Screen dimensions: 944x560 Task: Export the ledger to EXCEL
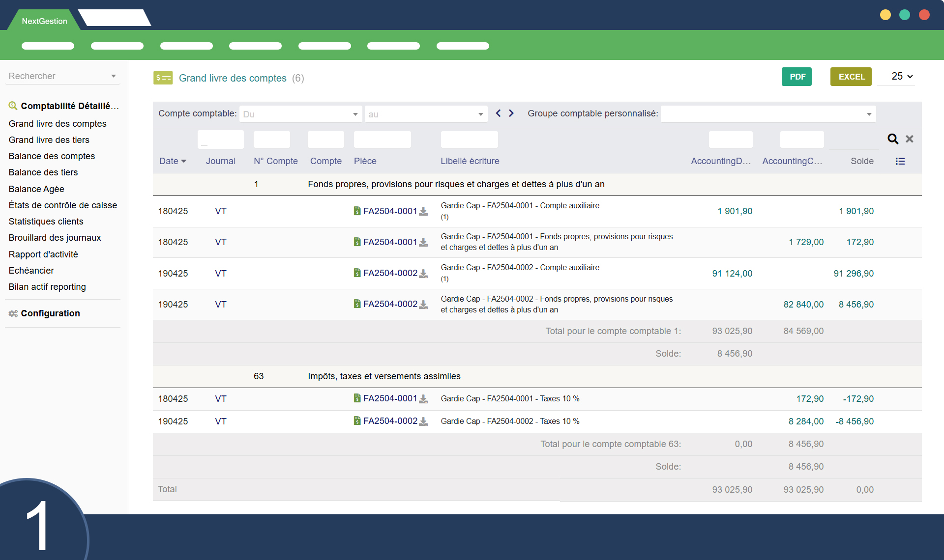click(851, 77)
